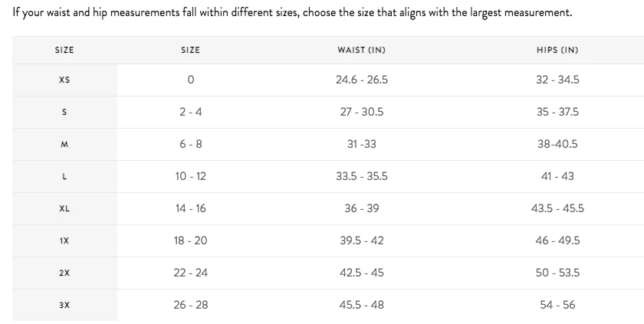
Task: Click the HIPS (IN) column header
Action: (557, 50)
